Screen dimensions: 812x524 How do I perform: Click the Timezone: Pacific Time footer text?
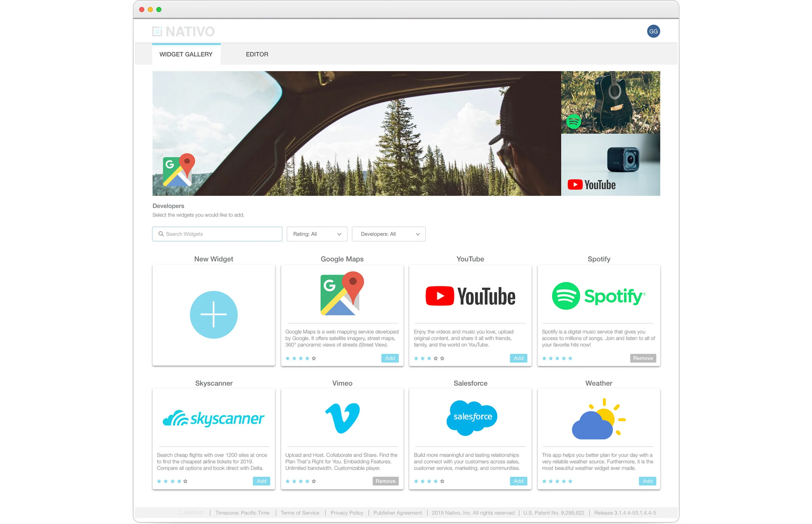click(x=242, y=512)
